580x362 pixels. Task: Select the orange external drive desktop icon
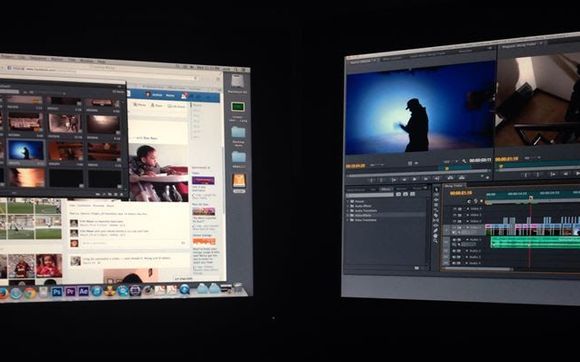click(239, 180)
